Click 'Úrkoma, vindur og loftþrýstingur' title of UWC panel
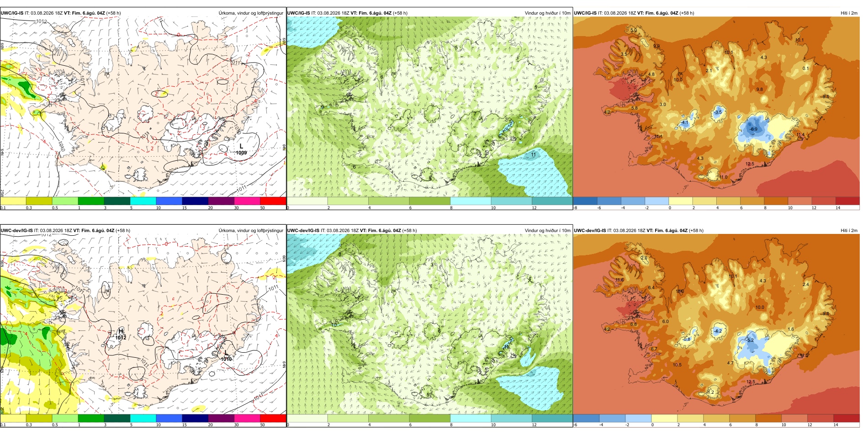Viewport: 868px width, 434px height. click(251, 13)
